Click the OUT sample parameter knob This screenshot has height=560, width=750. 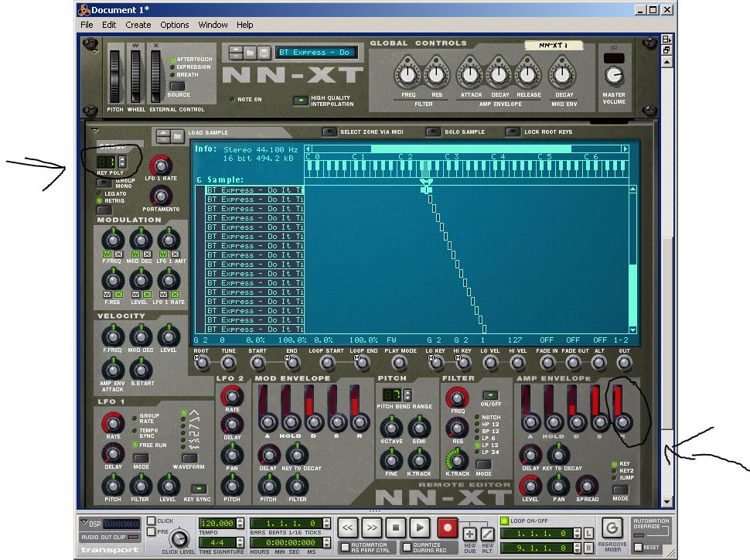[x=624, y=363]
